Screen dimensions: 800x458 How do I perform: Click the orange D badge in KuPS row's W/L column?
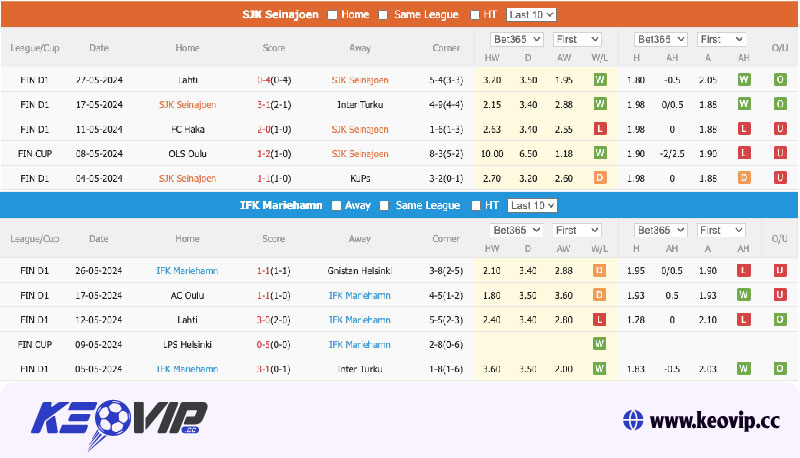coord(600,177)
